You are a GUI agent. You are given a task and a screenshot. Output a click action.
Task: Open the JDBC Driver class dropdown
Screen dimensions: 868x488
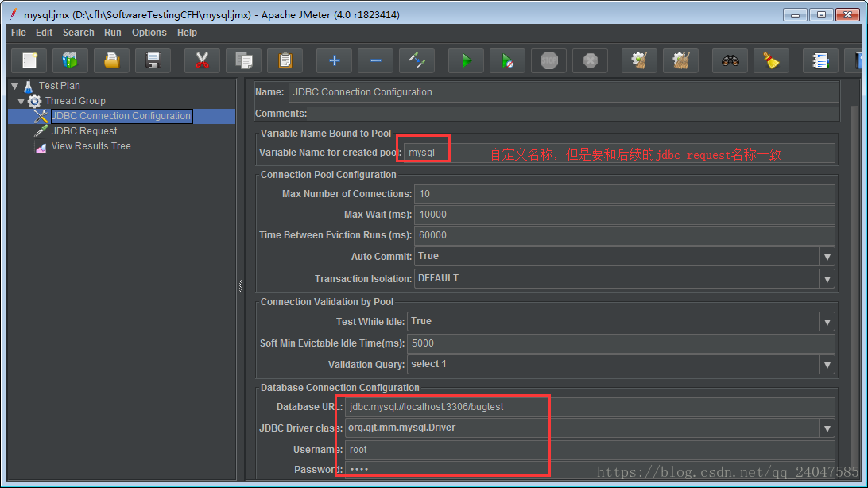(x=827, y=428)
